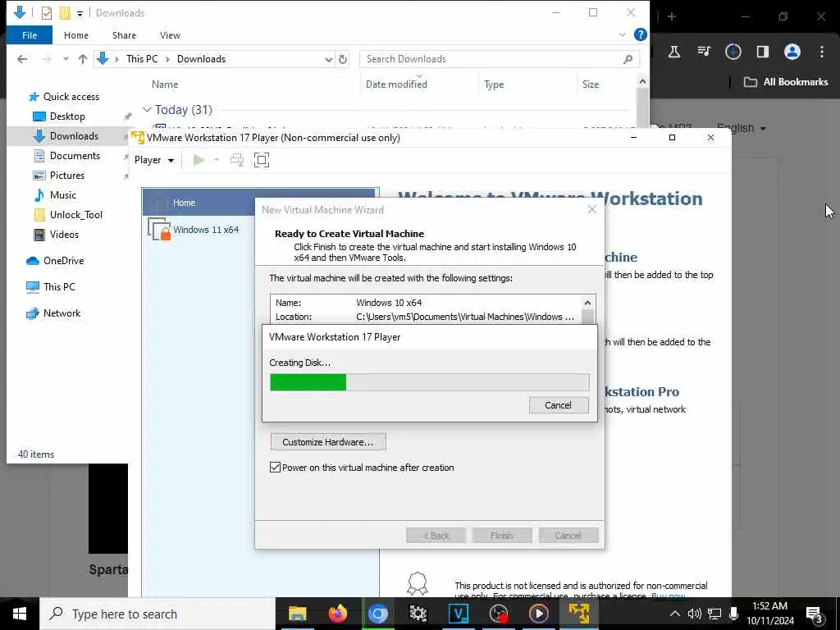Open the English language dropdown on the webpage
The height and width of the screenshot is (630, 840).
[742, 129]
